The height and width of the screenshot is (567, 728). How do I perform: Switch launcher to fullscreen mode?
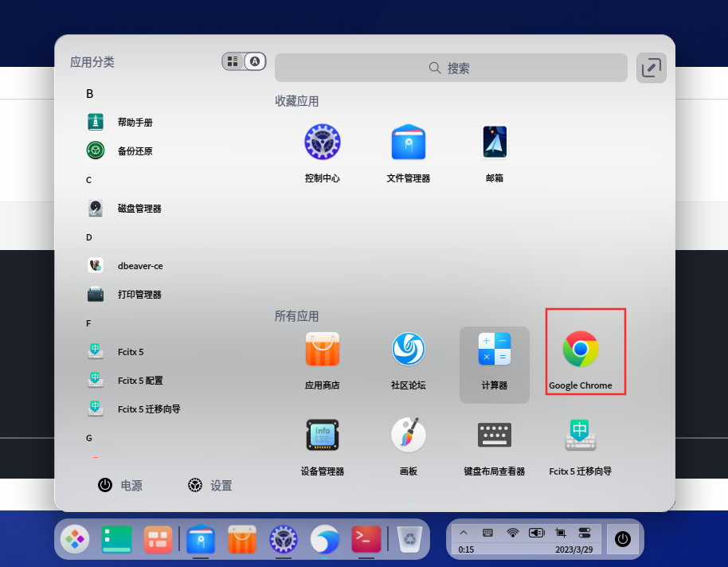pos(651,68)
